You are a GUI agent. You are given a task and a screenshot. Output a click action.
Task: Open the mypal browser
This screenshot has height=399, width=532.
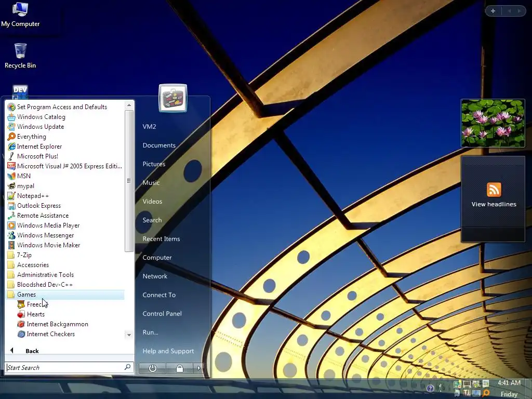click(x=65, y=186)
